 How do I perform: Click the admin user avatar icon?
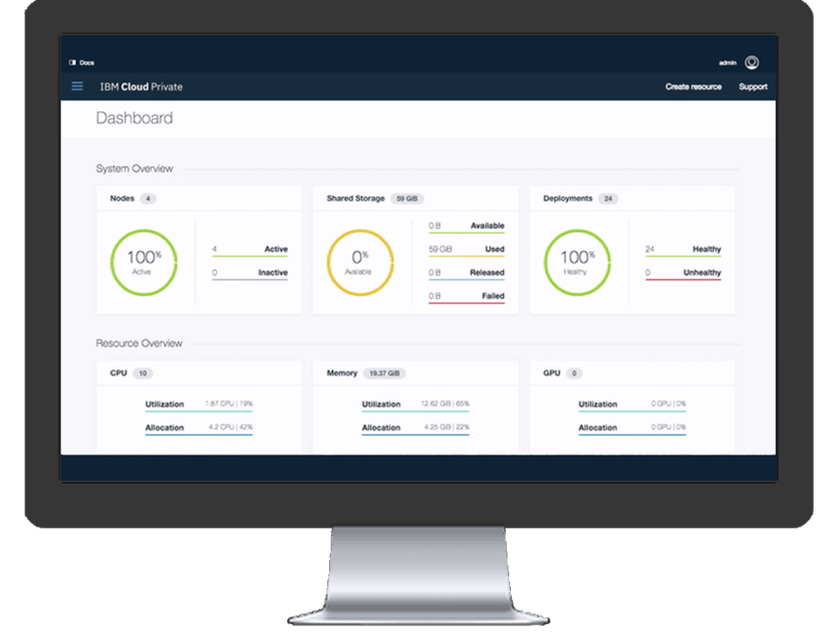coord(751,62)
